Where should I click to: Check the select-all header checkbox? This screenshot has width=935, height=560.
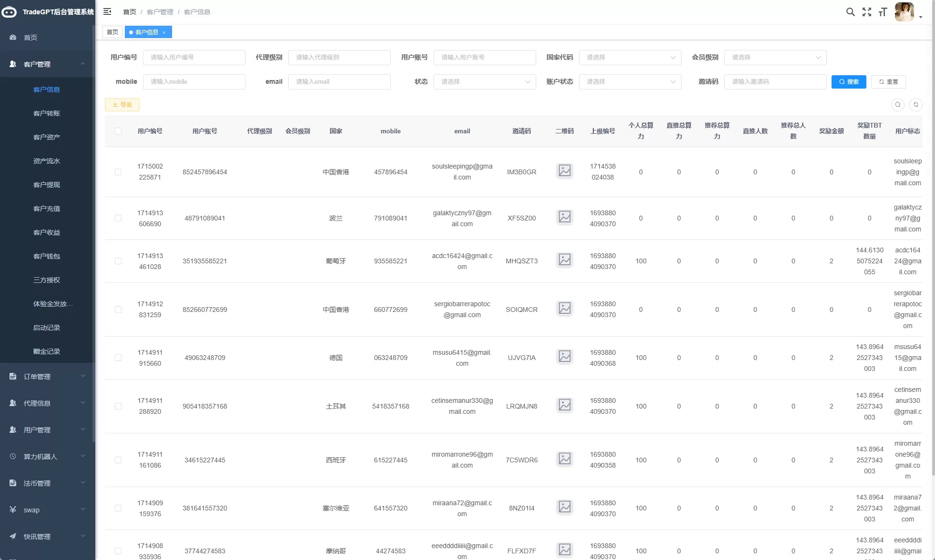click(118, 131)
